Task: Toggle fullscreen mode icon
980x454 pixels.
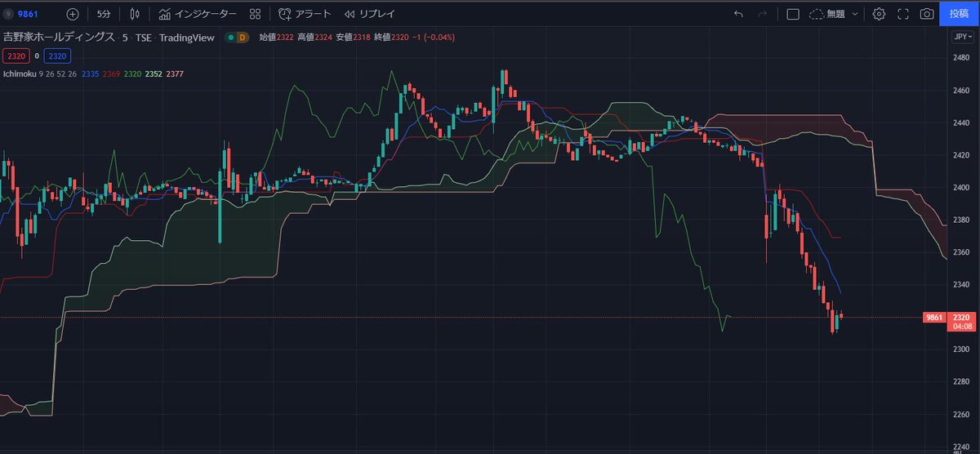Action: pyautogui.click(x=903, y=14)
